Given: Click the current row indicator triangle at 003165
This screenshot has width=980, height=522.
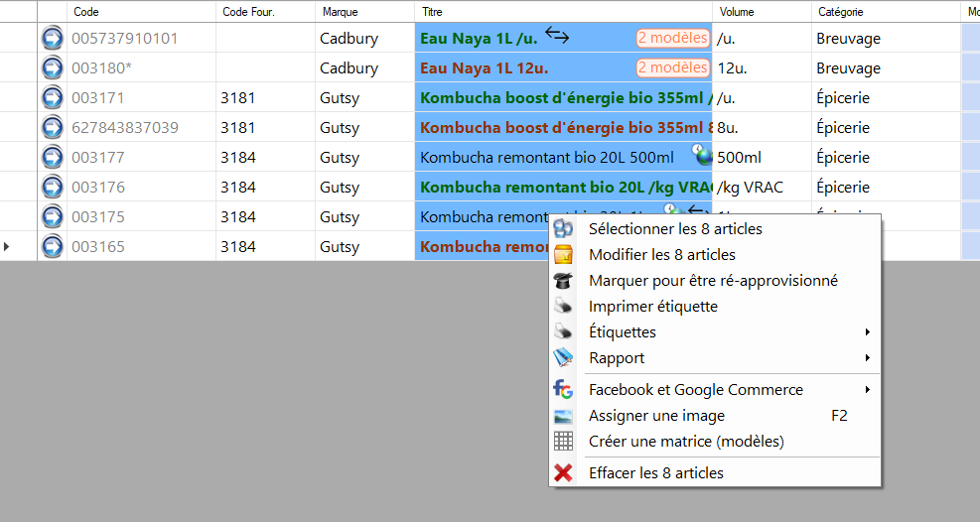Looking at the screenshot, I should click(6, 247).
